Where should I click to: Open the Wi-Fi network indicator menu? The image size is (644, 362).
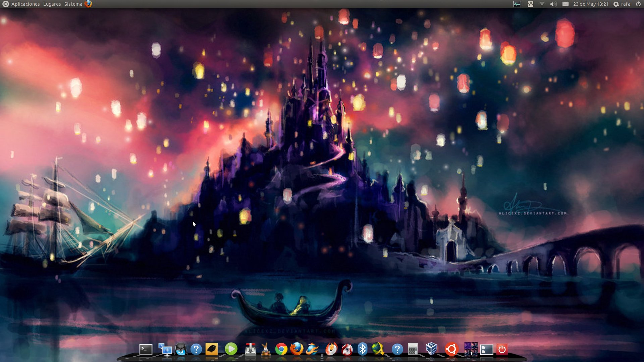point(542,4)
